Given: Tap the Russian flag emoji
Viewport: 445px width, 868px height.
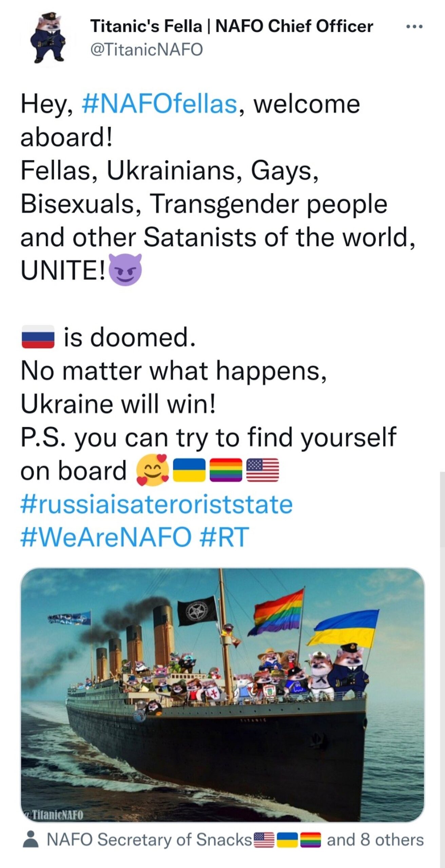Looking at the screenshot, I should pyautogui.click(x=38, y=337).
